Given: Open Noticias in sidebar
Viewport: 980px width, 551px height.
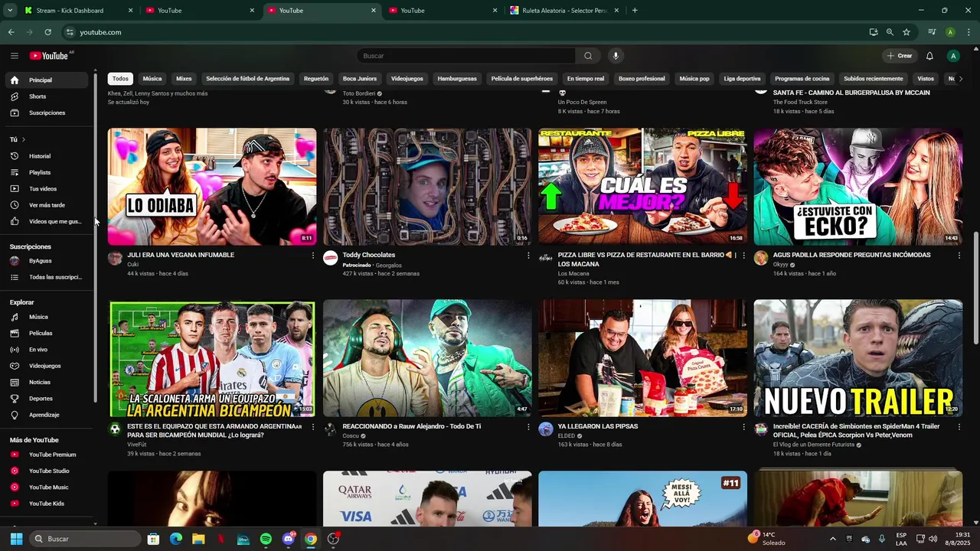Looking at the screenshot, I should point(47,382).
